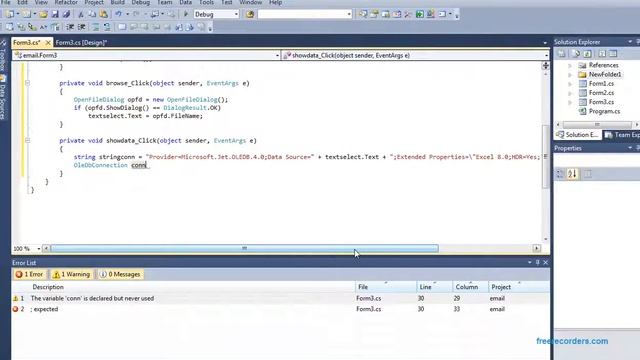
Task: Uncomment the selected lines icon
Action: pyautogui.click(x=107, y=27)
